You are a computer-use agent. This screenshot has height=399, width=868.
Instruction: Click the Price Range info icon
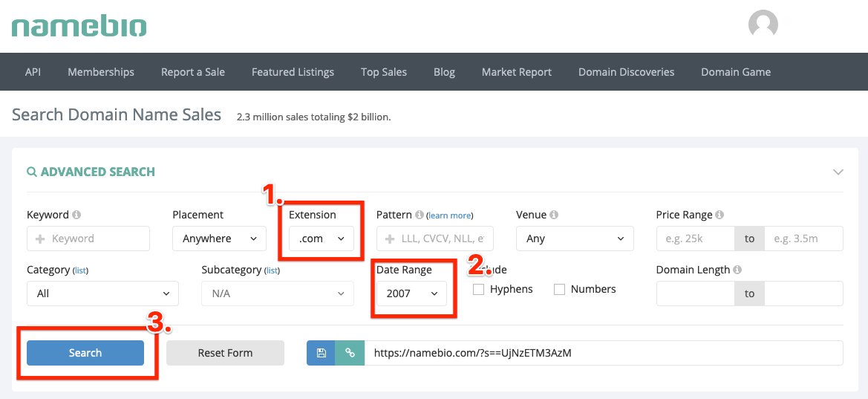tap(719, 215)
